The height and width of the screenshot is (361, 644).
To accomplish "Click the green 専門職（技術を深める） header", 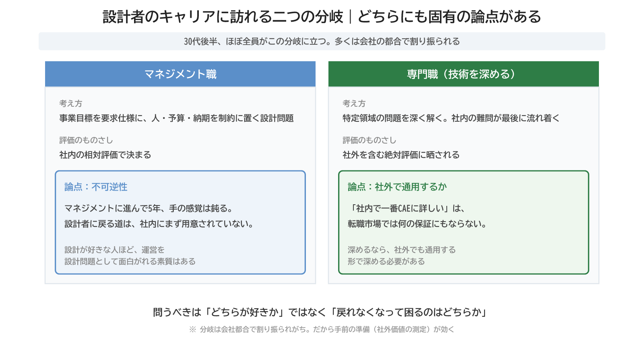I will click(464, 74).
